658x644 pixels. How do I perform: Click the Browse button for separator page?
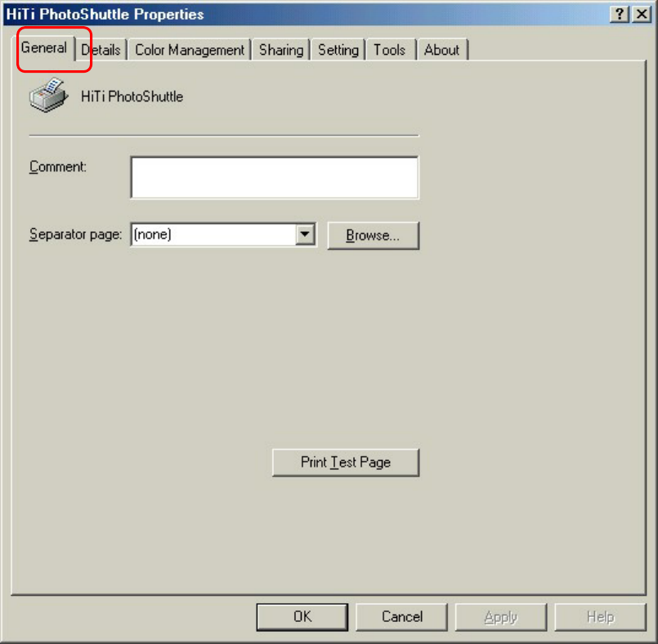tap(373, 235)
